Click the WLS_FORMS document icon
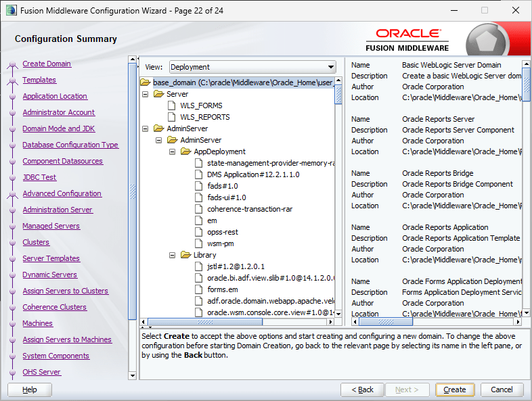532x401 pixels. click(172, 105)
